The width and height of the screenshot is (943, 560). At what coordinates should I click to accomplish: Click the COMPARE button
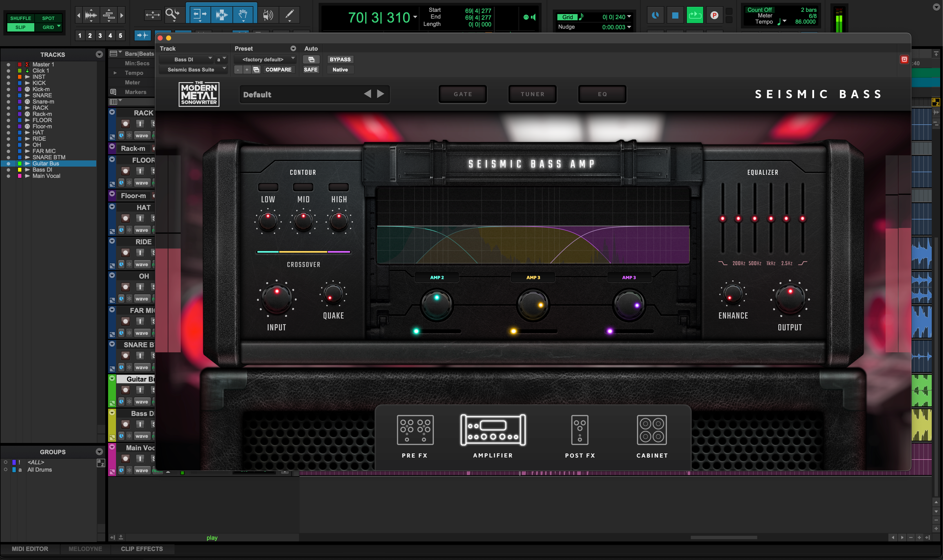(278, 70)
